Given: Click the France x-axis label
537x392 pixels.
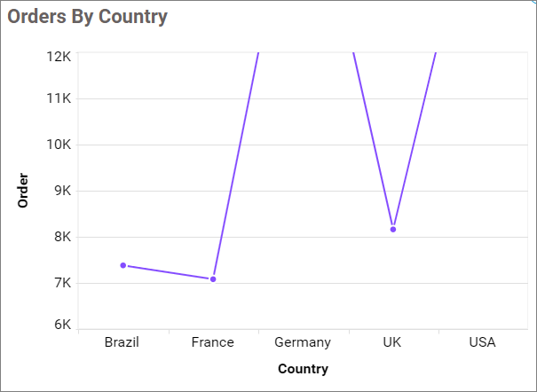Looking at the screenshot, I should (213, 342).
